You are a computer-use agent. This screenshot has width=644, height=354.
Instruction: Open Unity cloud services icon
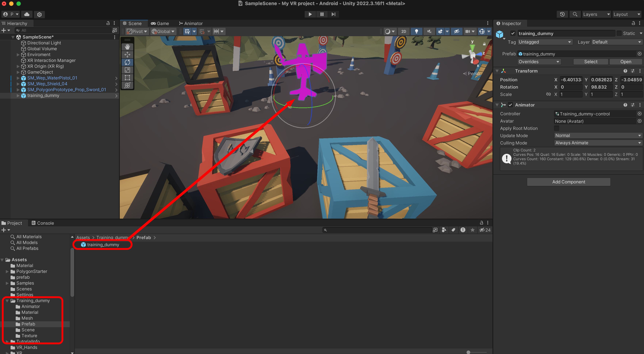click(x=27, y=14)
